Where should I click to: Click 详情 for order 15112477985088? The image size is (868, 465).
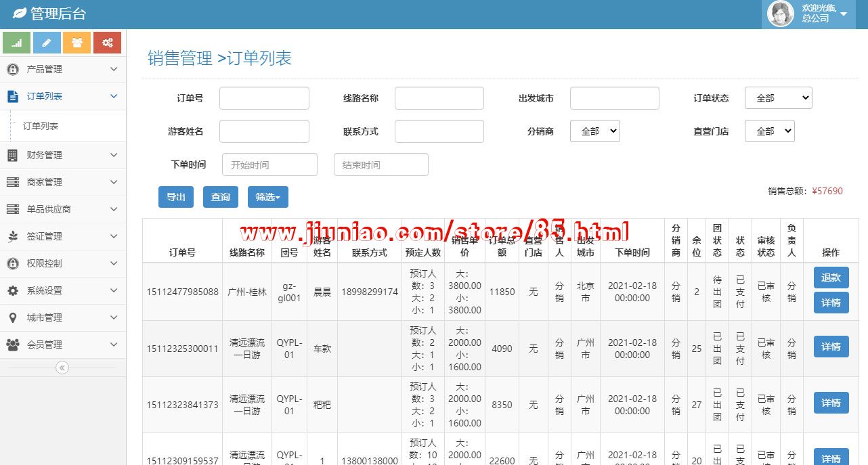click(x=831, y=303)
